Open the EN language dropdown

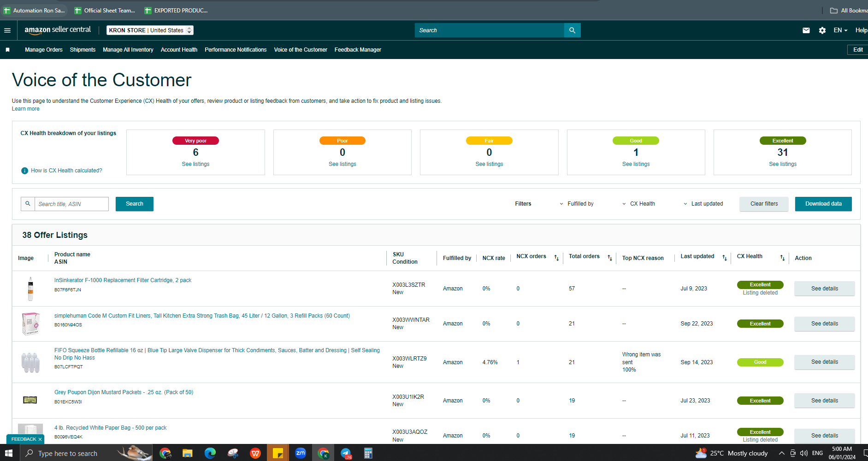point(840,30)
